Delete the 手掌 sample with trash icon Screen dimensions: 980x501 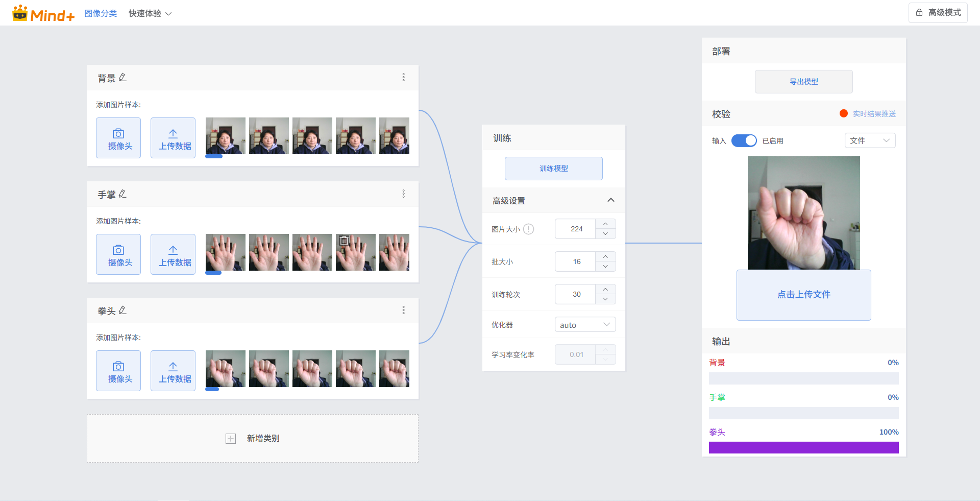(344, 241)
